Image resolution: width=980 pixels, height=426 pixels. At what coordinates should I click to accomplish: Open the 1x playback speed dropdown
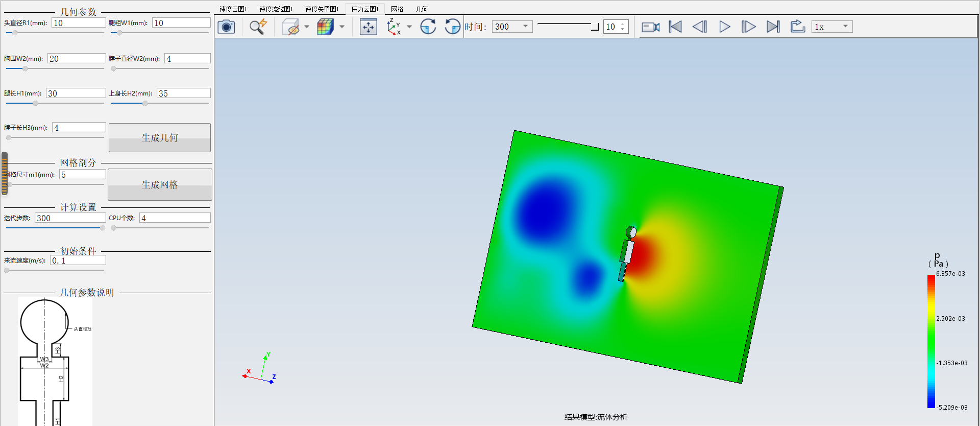click(832, 27)
